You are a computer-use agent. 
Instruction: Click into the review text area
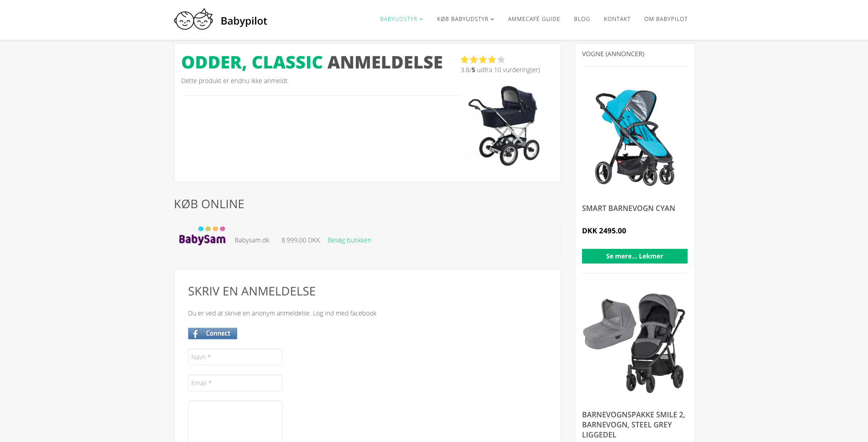point(235,421)
